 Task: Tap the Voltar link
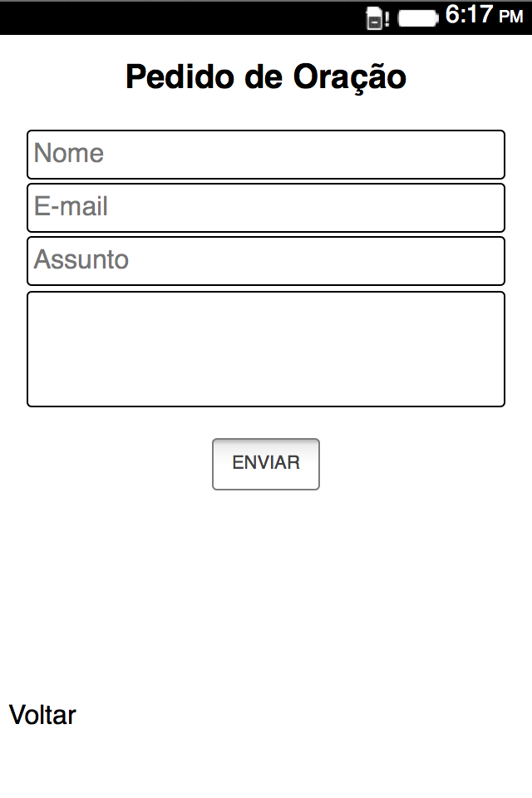pyautogui.click(x=42, y=715)
